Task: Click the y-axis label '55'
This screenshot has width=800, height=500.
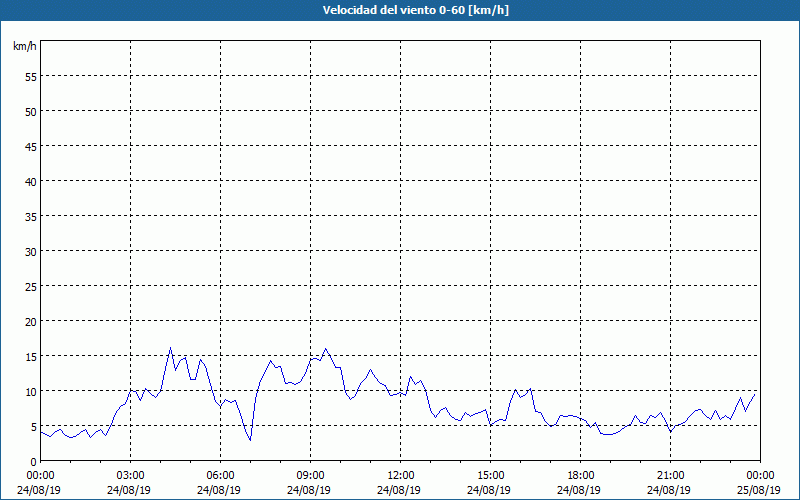Action: (x=31, y=77)
